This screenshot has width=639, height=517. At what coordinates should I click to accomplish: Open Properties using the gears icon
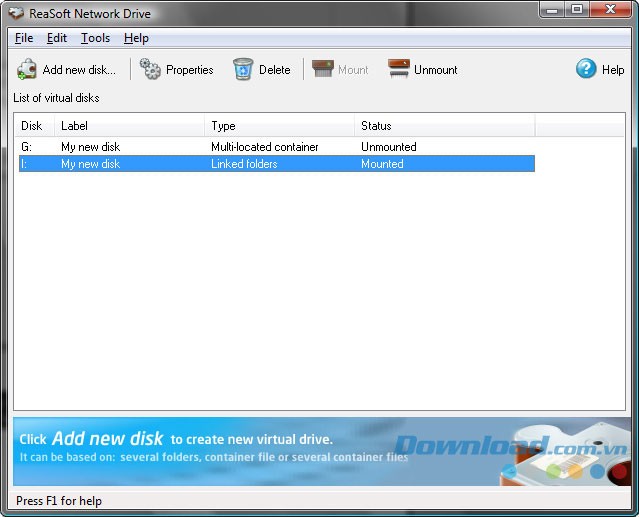click(x=150, y=69)
